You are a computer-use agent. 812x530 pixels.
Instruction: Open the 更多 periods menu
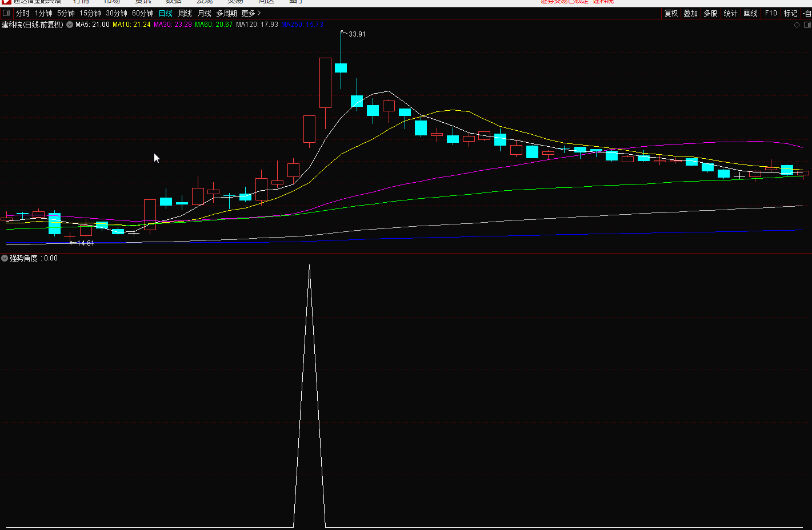click(251, 13)
